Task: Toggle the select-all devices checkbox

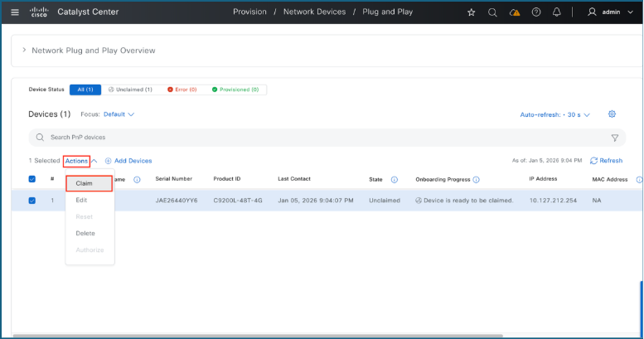Action: (32, 179)
